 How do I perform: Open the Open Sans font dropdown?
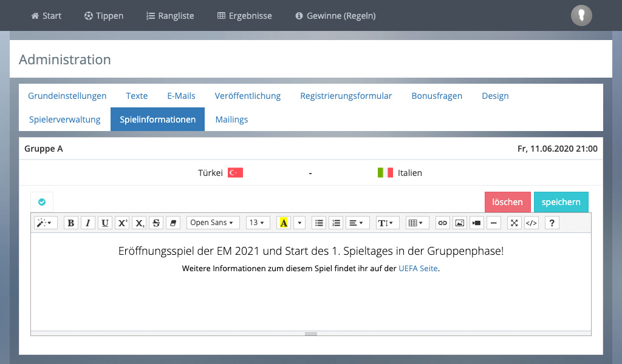click(213, 223)
